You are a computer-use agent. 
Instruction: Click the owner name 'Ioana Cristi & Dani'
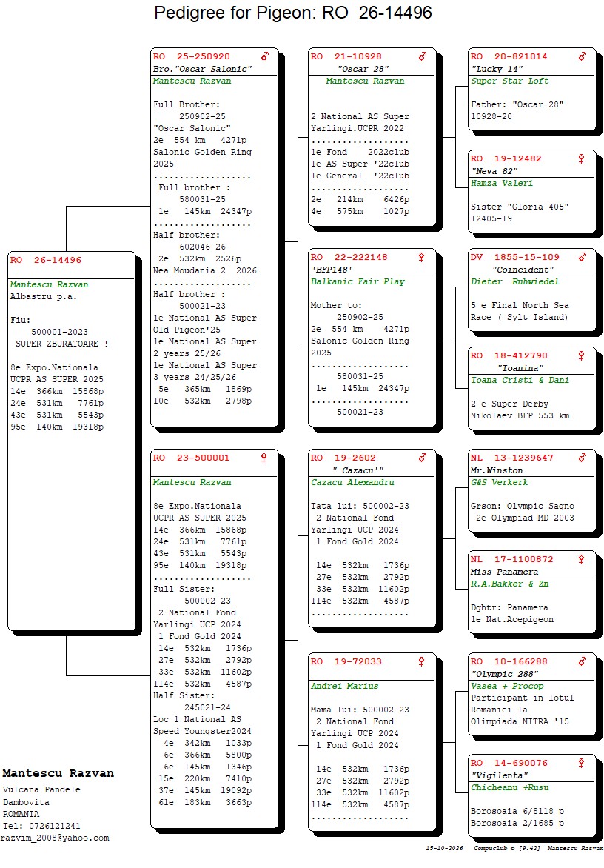(x=520, y=380)
